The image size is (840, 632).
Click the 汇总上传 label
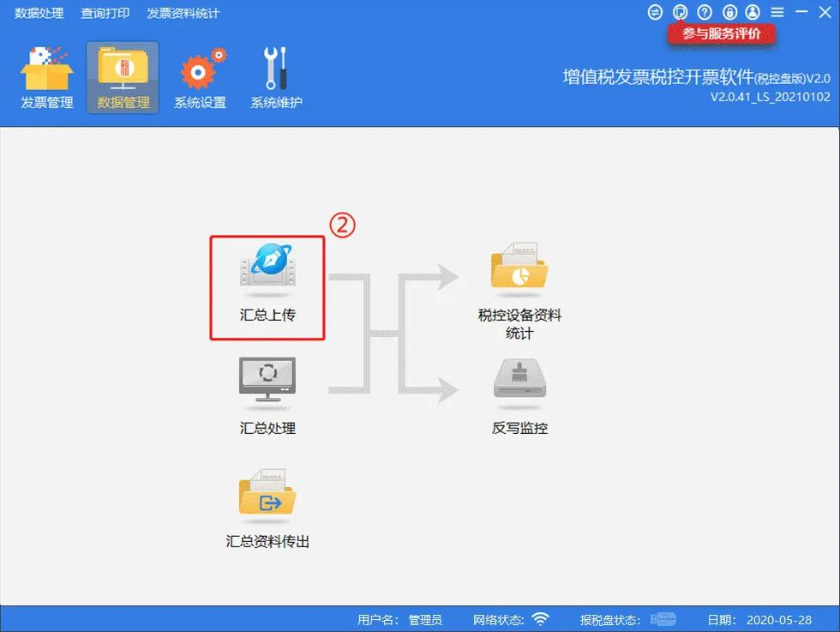[x=267, y=315]
